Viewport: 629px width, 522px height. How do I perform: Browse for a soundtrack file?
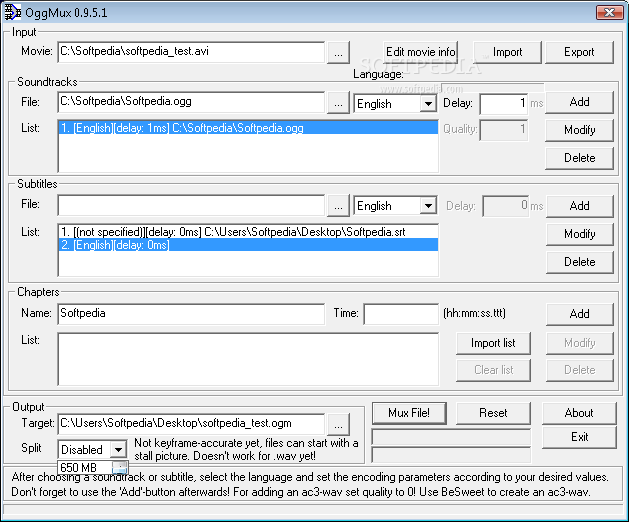coord(339,103)
